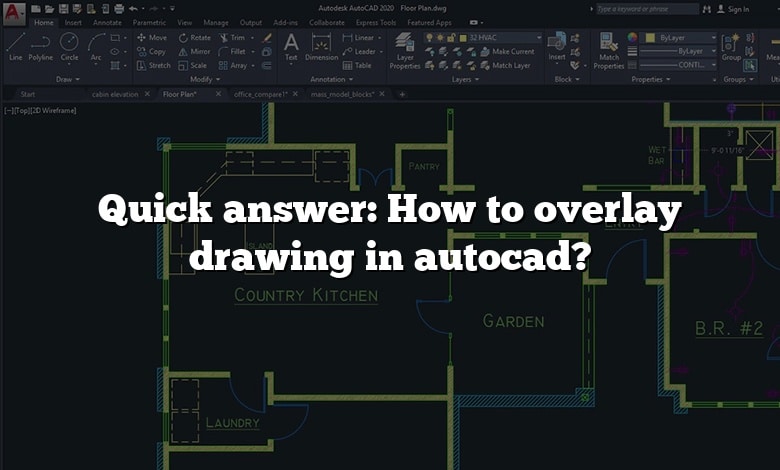Viewport: 780px width, 470px height.
Task: Use Match Properties tool
Action: point(608,51)
